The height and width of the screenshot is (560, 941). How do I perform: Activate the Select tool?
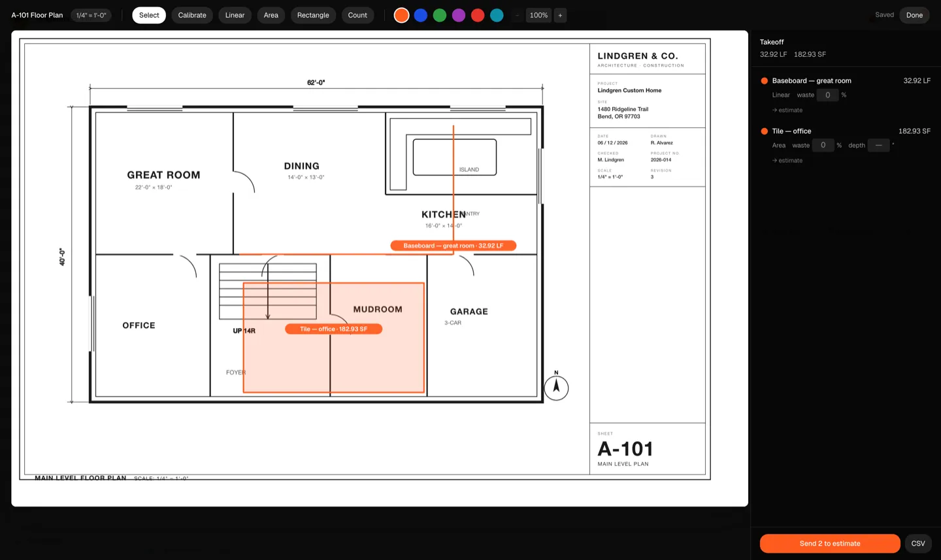click(149, 15)
